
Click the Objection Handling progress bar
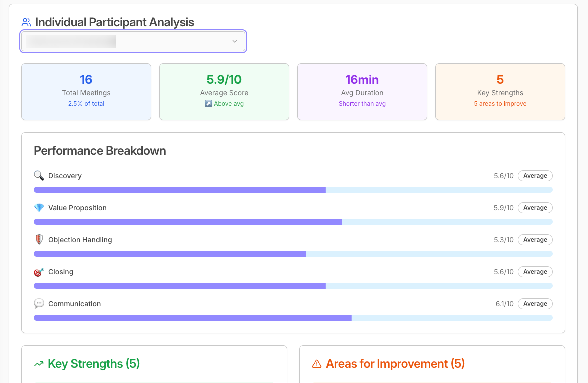293,254
